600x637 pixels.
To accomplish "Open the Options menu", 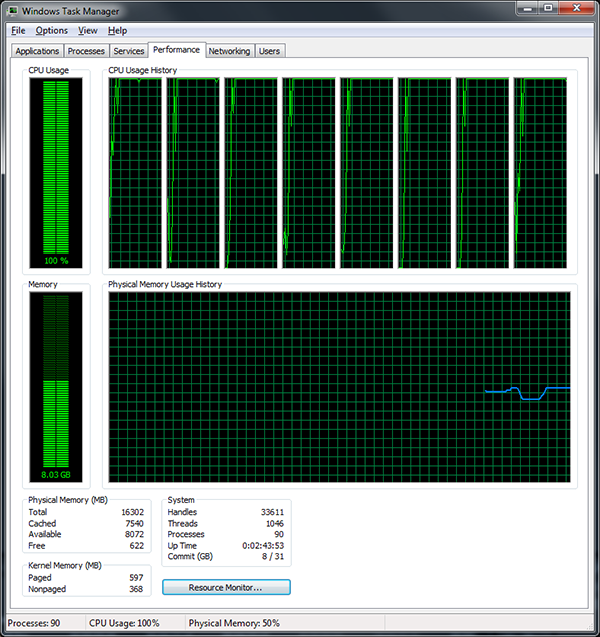I will coord(52,30).
